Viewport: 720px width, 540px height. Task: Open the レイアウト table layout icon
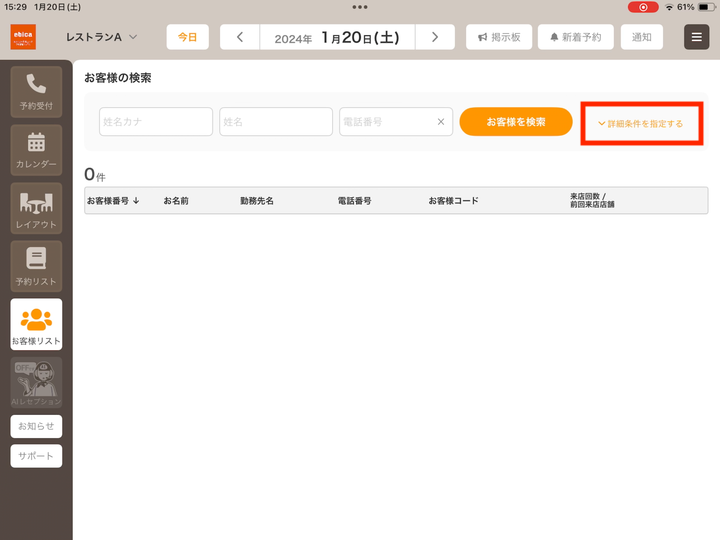(36, 208)
